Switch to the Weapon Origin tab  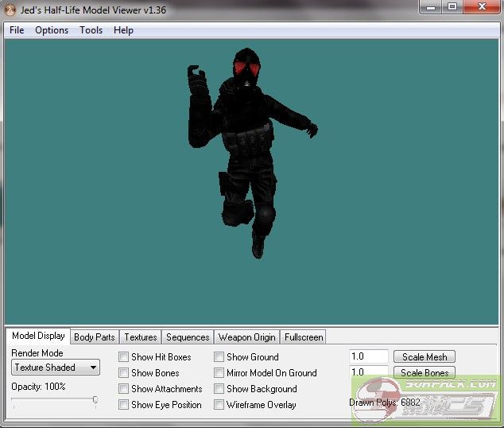tap(247, 337)
